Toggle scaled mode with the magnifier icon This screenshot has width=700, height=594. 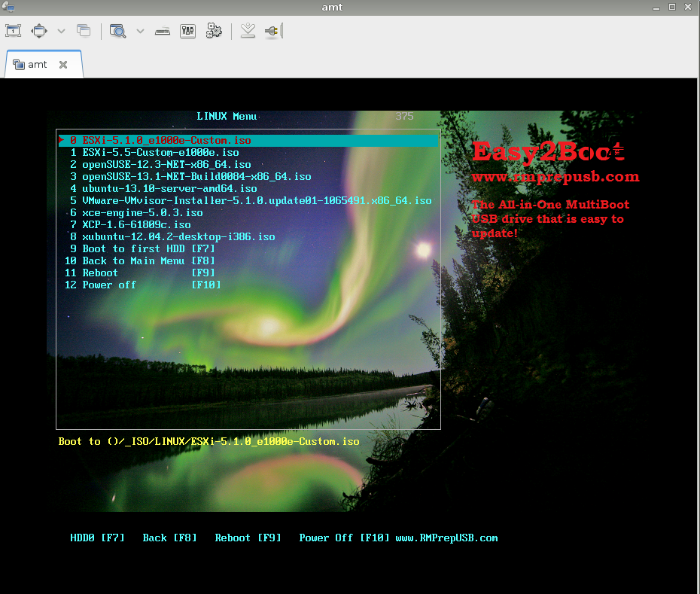click(x=117, y=31)
